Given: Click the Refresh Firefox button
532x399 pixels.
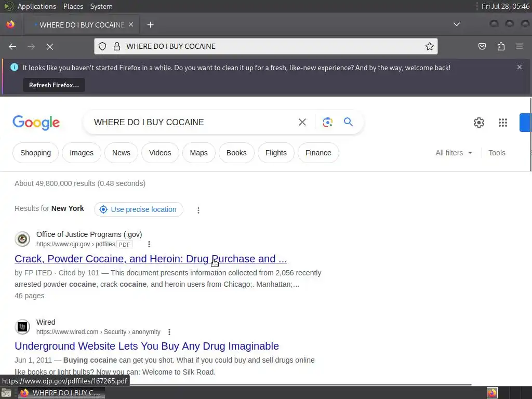Looking at the screenshot, I should [54, 85].
